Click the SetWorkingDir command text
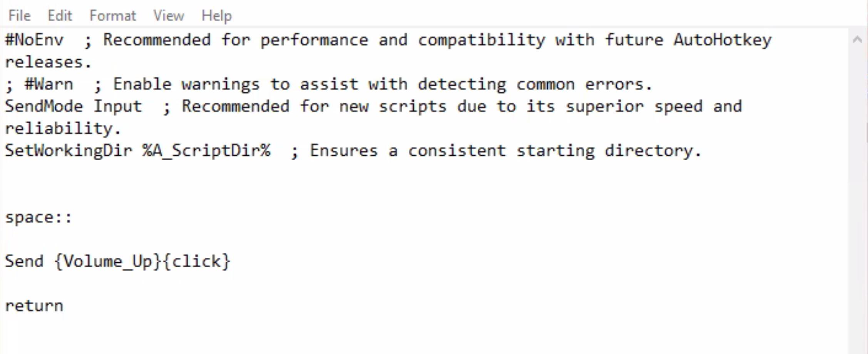The image size is (868, 354). point(67,150)
